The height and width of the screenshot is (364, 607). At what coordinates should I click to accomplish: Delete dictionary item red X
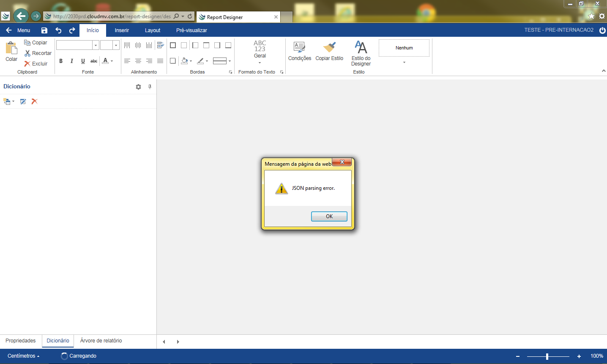[35, 101]
